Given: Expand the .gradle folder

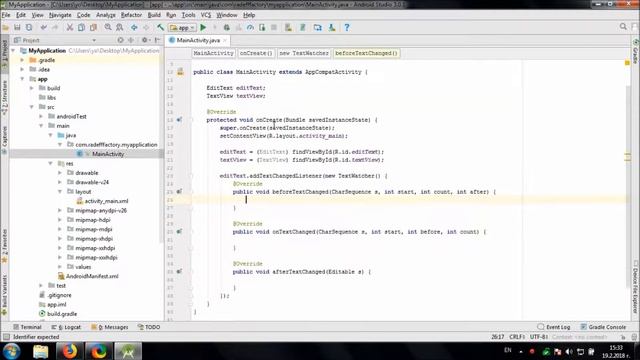Looking at the screenshot, I should tap(22, 60).
